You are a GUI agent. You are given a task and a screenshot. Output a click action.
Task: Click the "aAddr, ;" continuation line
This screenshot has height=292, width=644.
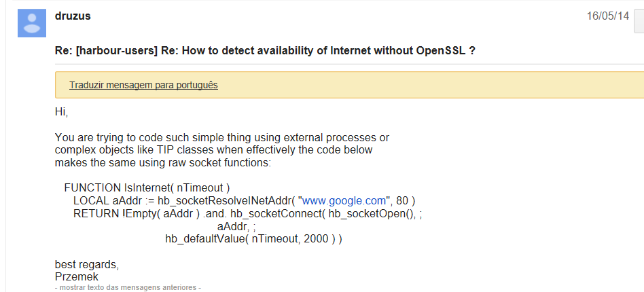[236, 226]
